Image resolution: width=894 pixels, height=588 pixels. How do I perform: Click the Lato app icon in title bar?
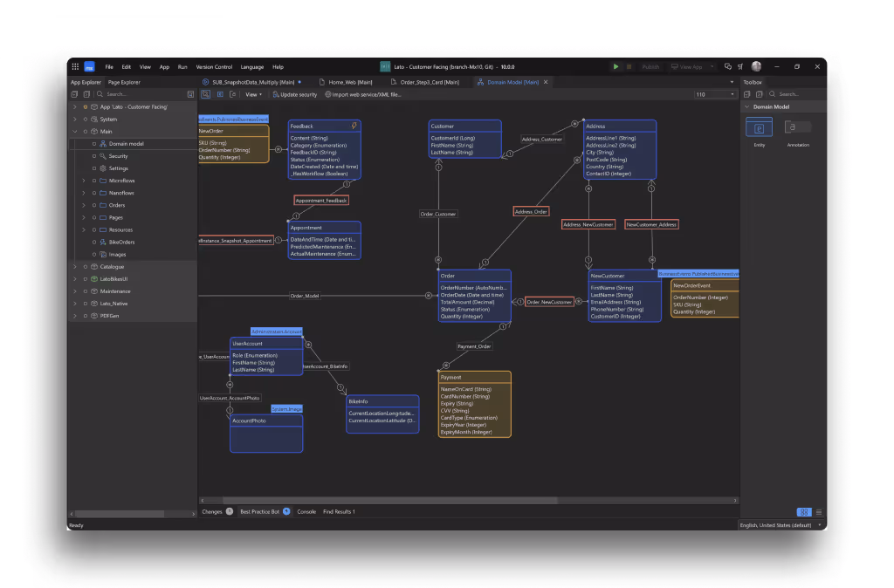pyautogui.click(x=385, y=66)
